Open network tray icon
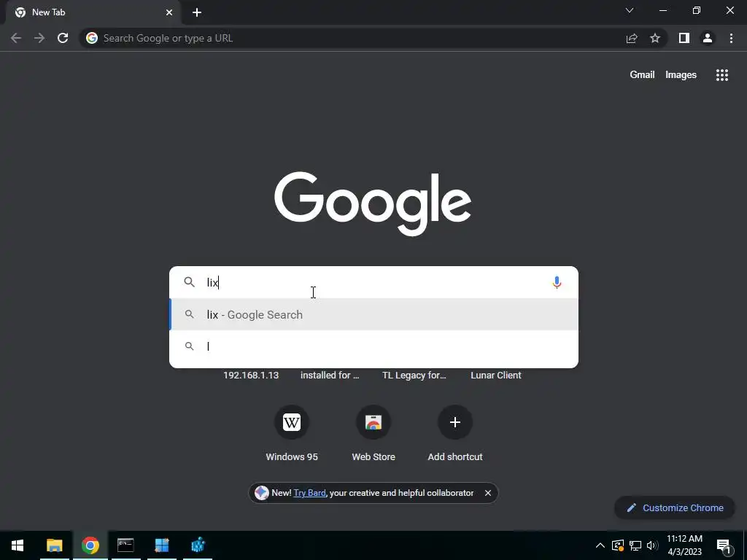 [635, 545]
